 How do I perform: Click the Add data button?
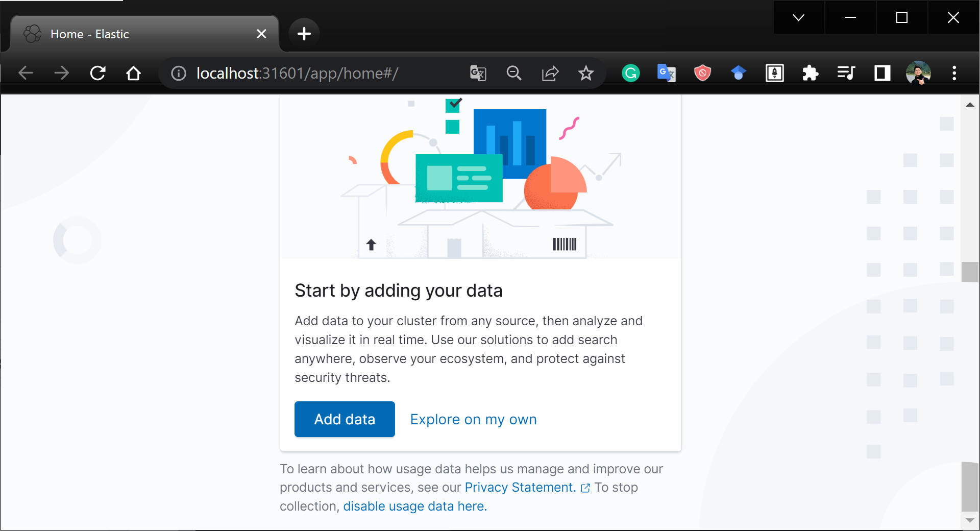click(345, 419)
